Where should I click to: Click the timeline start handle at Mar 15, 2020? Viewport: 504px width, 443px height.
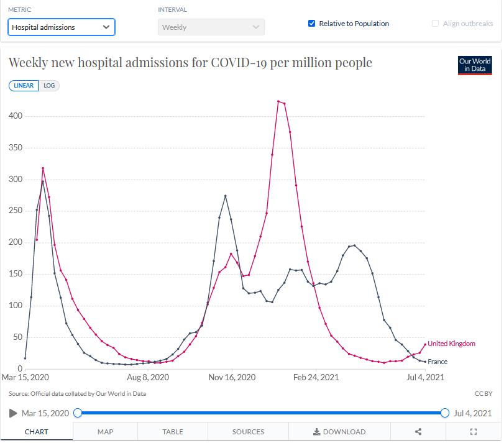[78, 413]
